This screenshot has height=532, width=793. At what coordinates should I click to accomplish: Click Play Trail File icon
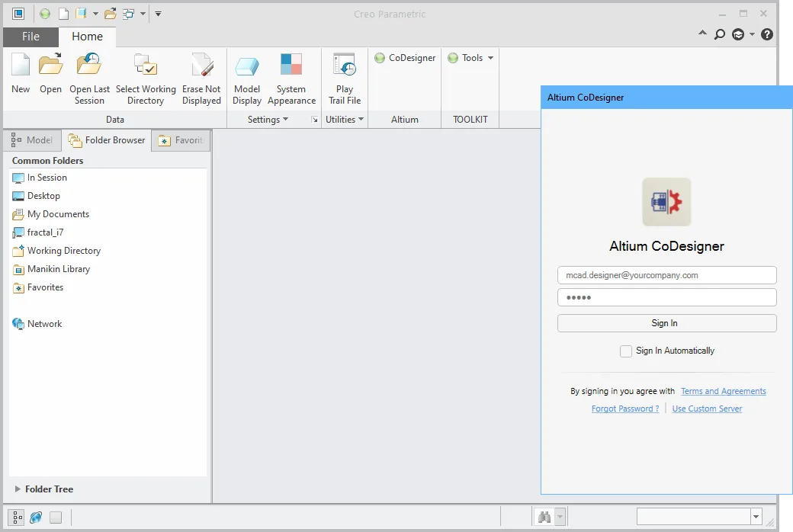coord(345,66)
